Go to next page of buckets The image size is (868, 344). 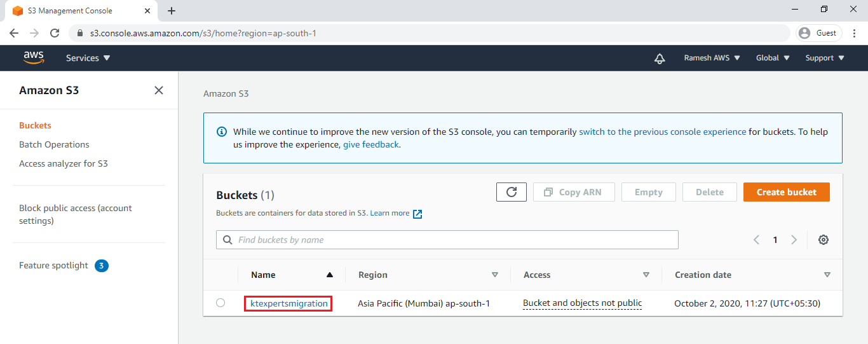tap(794, 240)
